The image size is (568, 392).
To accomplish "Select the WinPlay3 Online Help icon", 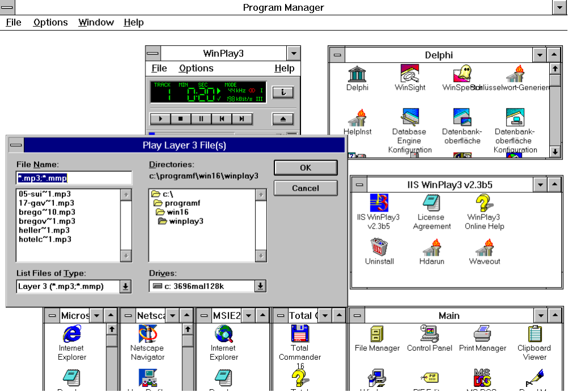I will [484, 203].
